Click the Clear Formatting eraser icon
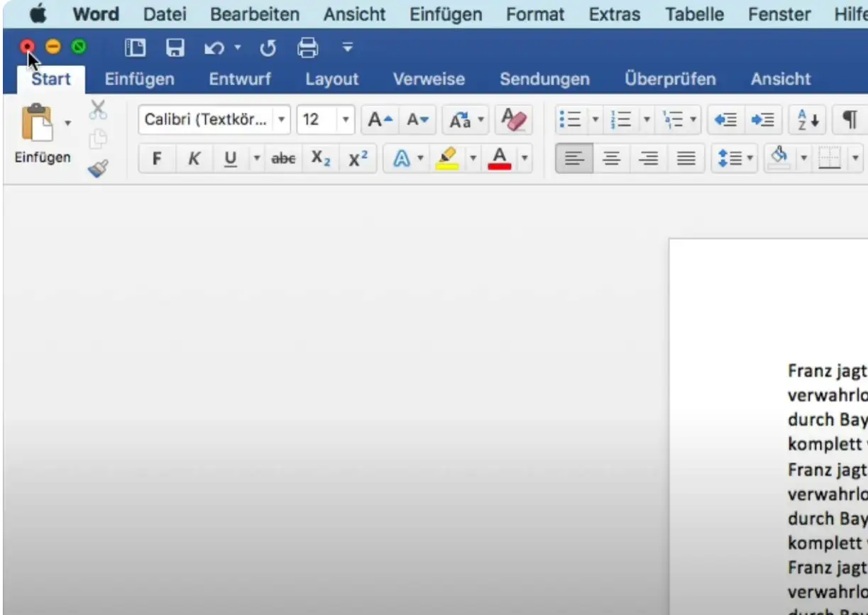This screenshot has width=868, height=615. point(512,120)
